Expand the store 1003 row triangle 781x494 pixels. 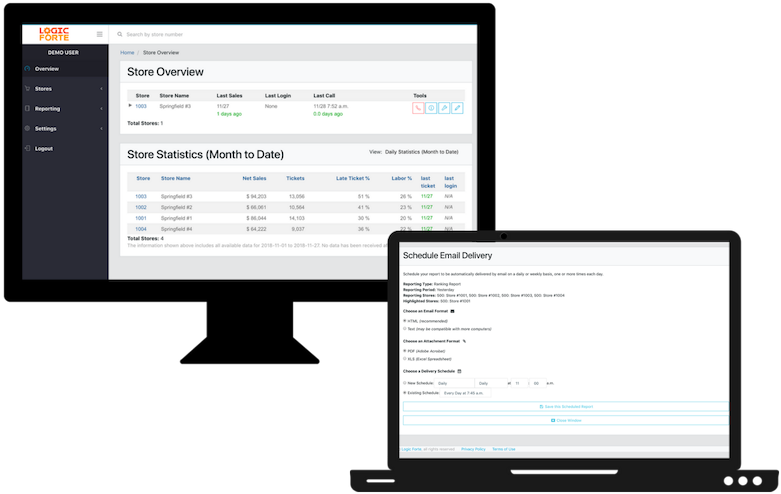coord(130,106)
